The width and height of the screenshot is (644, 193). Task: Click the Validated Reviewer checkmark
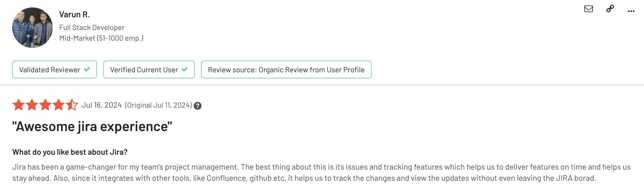[x=87, y=70]
